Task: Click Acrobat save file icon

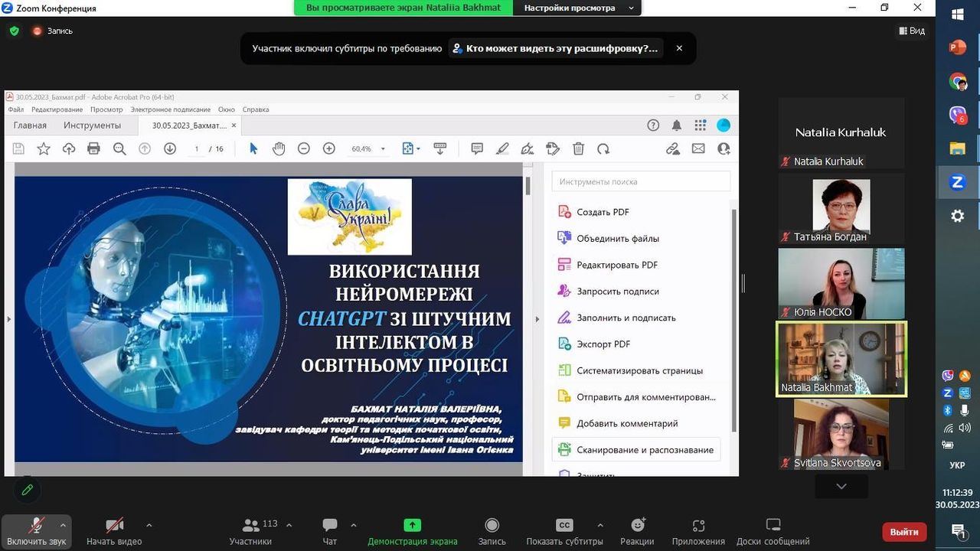Action: (18, 148)
